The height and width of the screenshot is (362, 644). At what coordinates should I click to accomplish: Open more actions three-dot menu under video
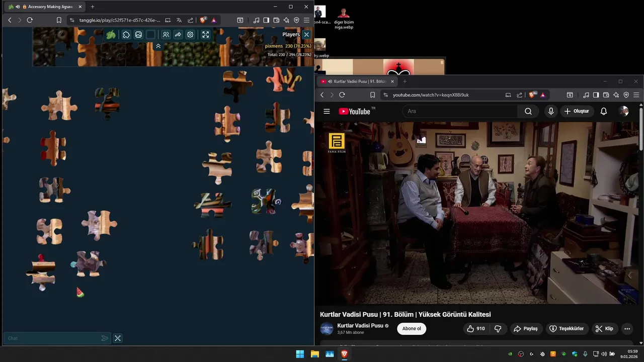[x=627, y=329]
